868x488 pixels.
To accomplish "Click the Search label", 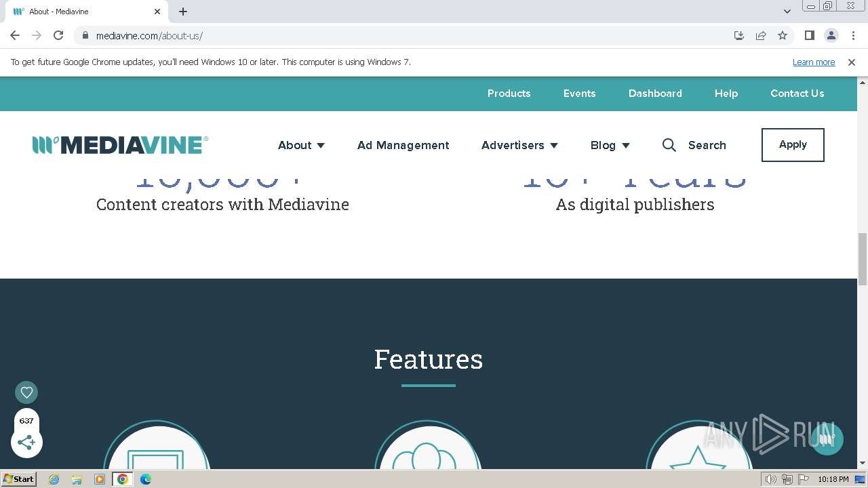I will pyautogui.click(x=707, y=145).
